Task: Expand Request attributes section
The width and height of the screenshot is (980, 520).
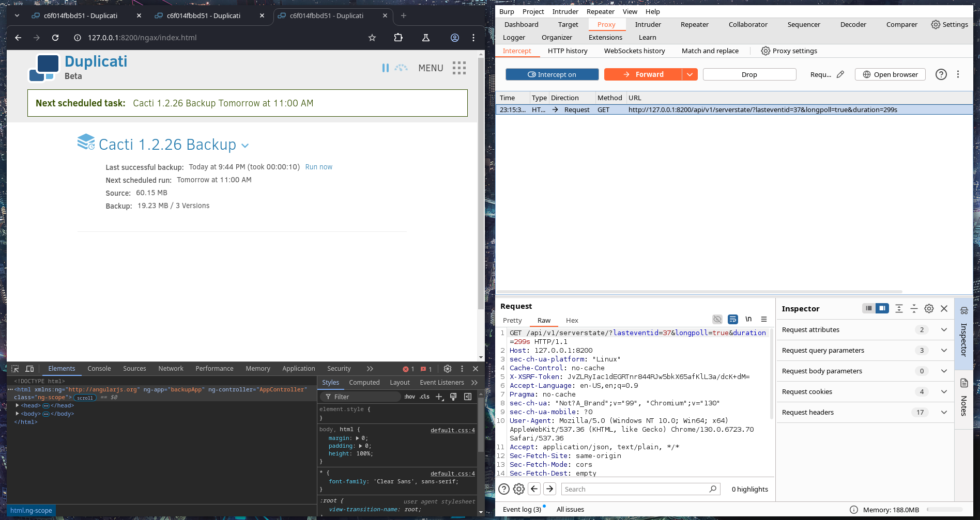Action: 944,329
